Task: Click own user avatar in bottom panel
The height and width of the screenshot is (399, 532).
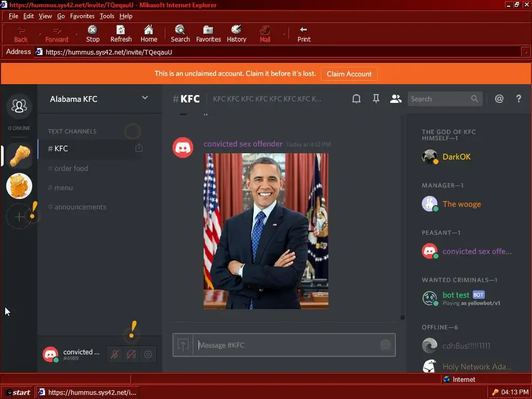Action: tap(50, 354)
